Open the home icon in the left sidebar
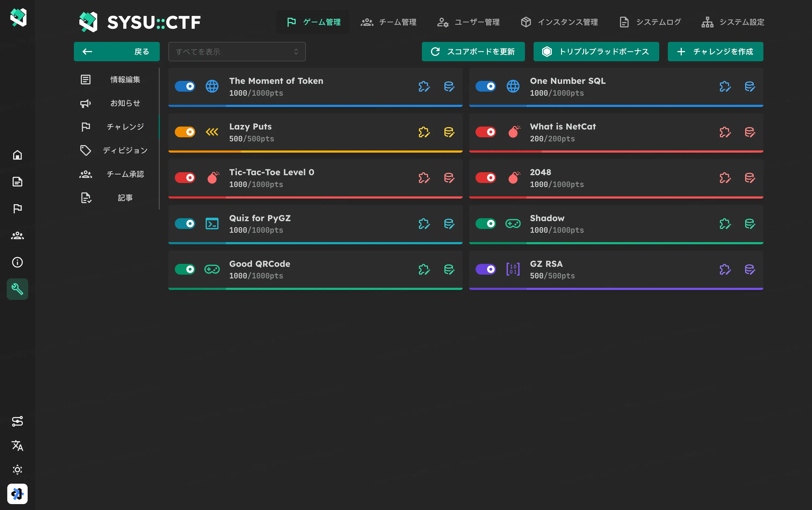 click(x=17, y=155)
